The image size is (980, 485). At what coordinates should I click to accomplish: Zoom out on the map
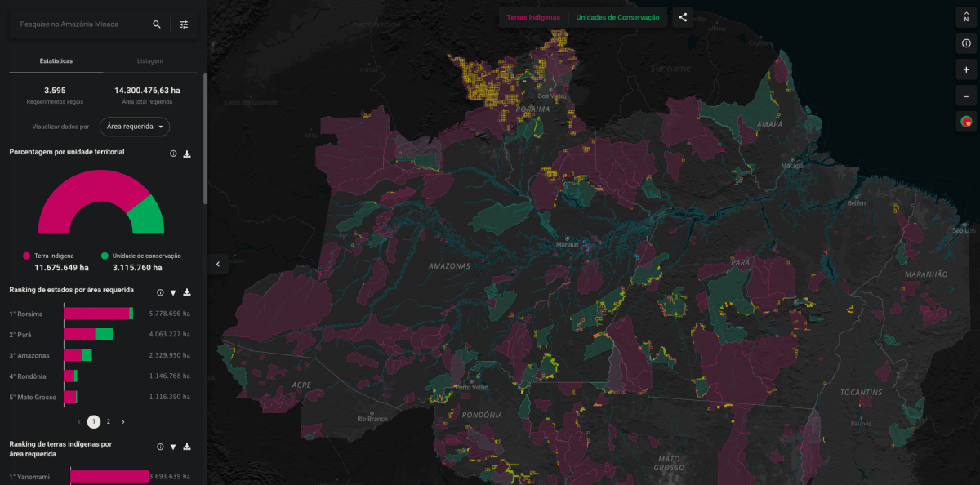[966, 96]
